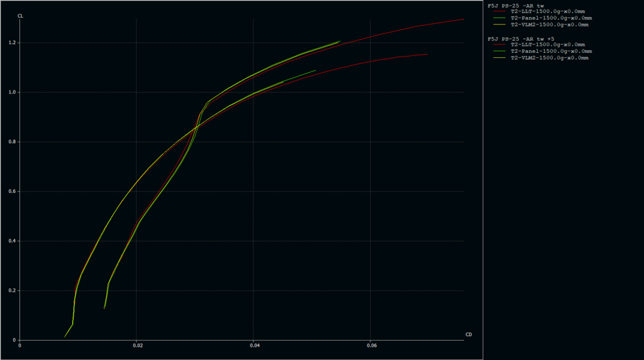The image size is (644, 360).
Task: Click yellow line swatch in the '+5' group
Action: 500,58
